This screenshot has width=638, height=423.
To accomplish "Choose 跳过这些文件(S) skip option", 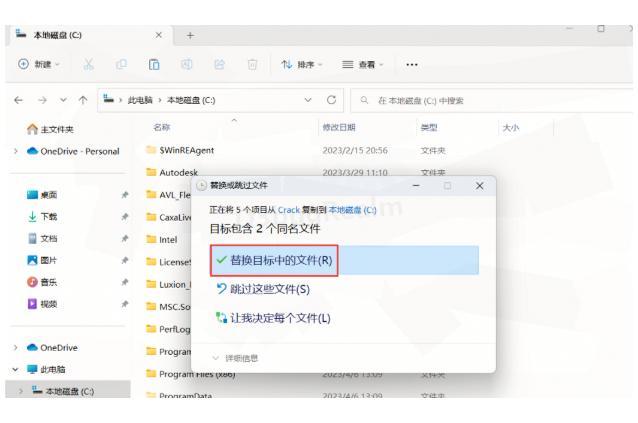I will pyautogui.click(x=263, y=289).
